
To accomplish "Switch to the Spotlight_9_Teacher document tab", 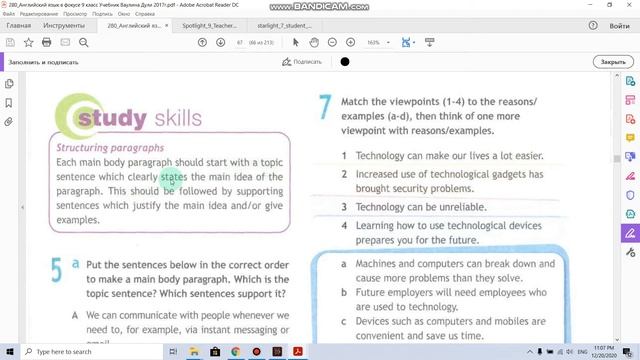I will 209,26.
